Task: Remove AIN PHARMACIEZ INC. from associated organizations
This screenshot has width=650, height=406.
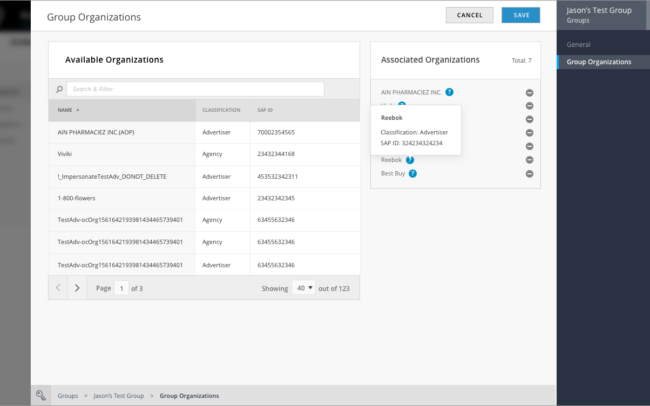Action: (x=529, y=92)
